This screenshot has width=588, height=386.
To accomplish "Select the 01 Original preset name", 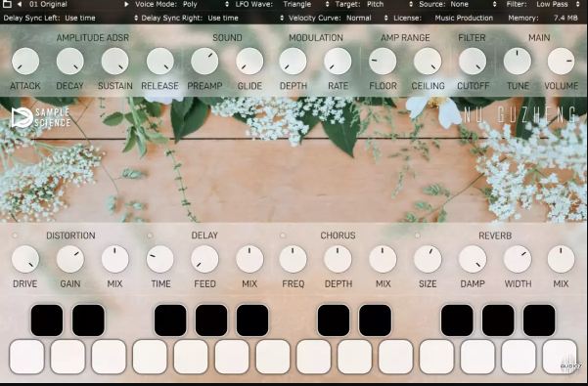I will click(x=48, y=4).
